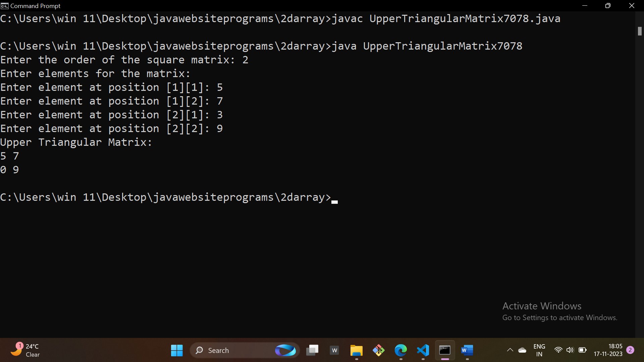Viewport: 644px width, 362px height.
Task: Click the OneDrive cloud tray icon
Action: click(x=522, y=350)
